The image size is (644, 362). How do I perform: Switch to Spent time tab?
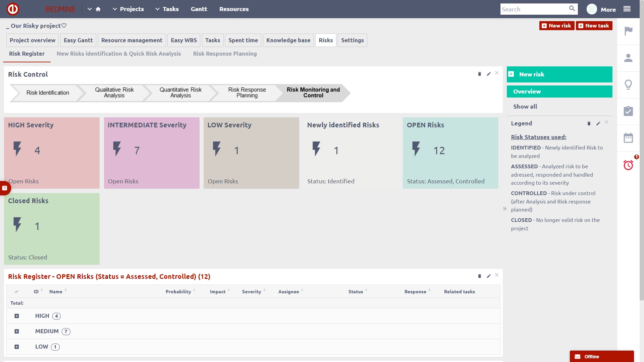click(243, 40)
